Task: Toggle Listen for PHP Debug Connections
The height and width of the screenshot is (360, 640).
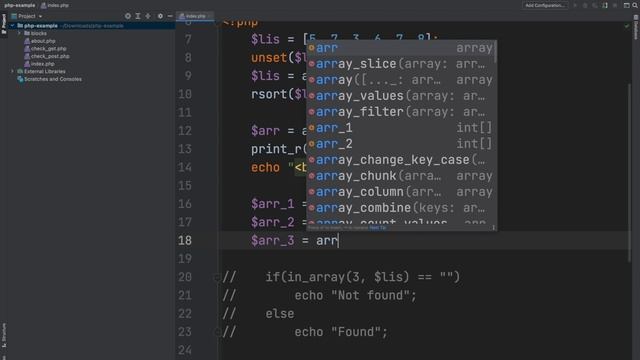Action: click(x=605, y=5)
